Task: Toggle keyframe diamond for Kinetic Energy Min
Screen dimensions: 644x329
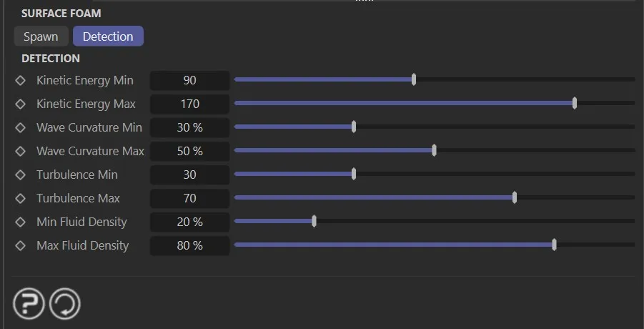Action: click(21, 80)
